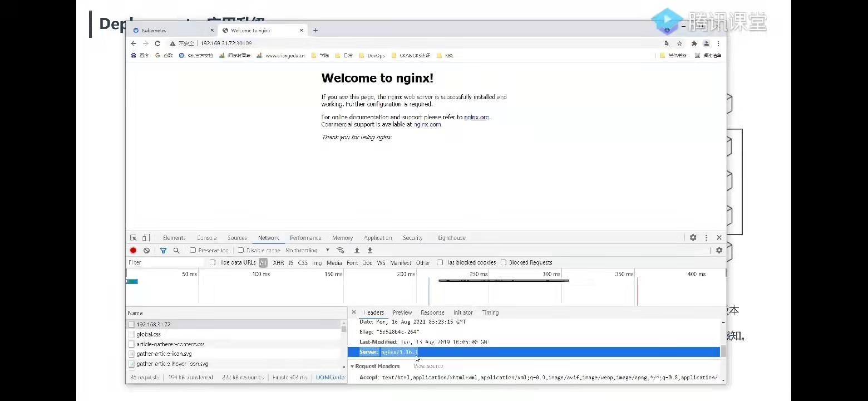Image resolution: width=868 pixels, height=401 pixels.
Task: Enable the Disable cache checkbox
Action: tap(241, 251)
